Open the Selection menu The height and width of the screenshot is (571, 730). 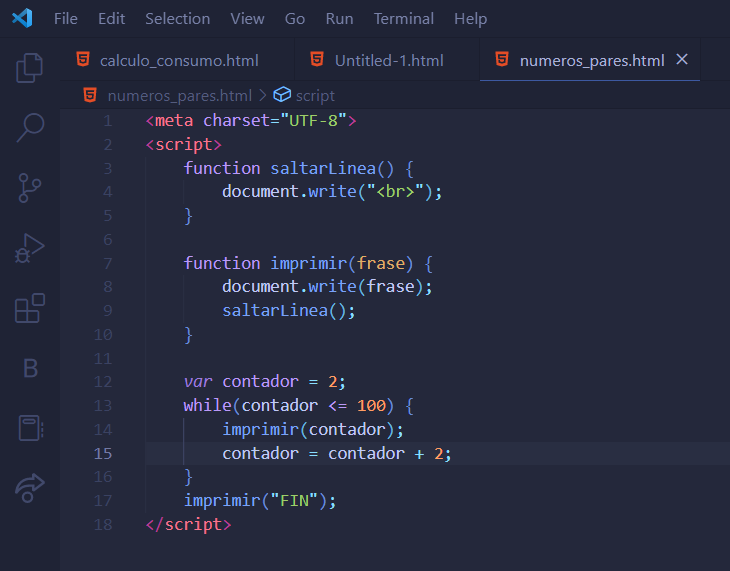(177, 19)
